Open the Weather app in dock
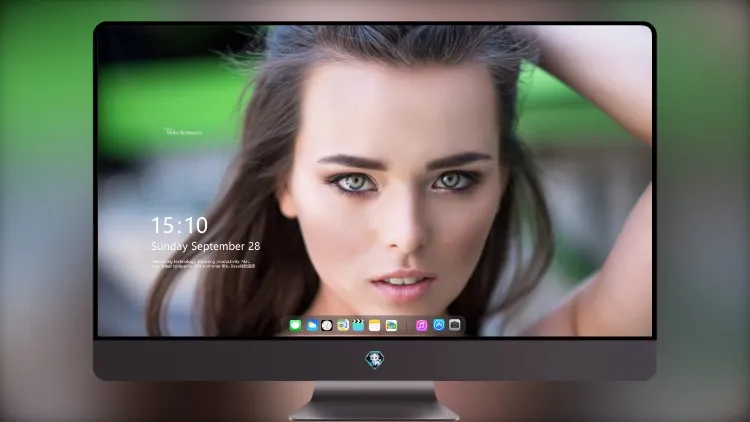 (x=312, y=325)
